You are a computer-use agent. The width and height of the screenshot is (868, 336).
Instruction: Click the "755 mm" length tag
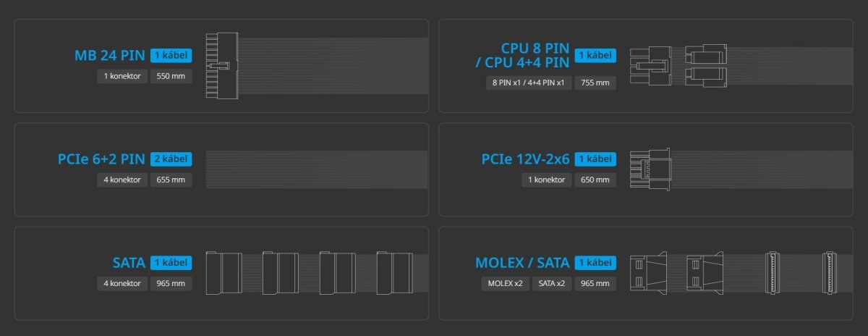(x=595, y=83)
